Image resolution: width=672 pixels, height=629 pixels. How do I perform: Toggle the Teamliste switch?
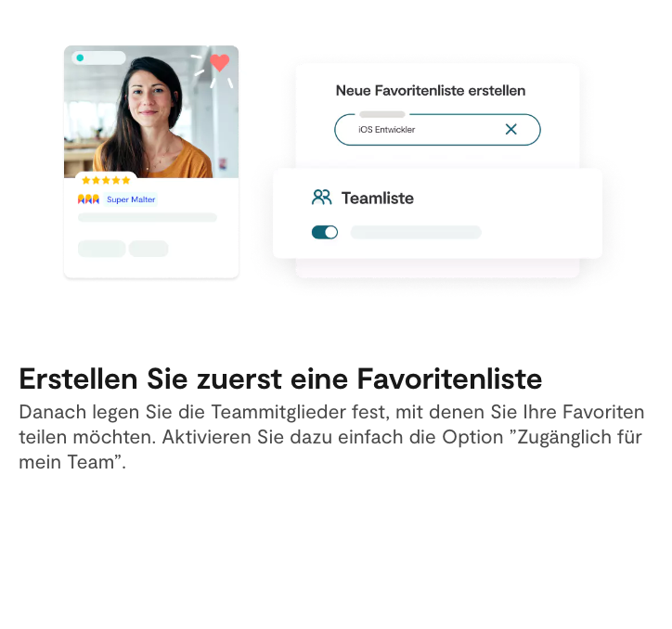[x=325, y=232]
